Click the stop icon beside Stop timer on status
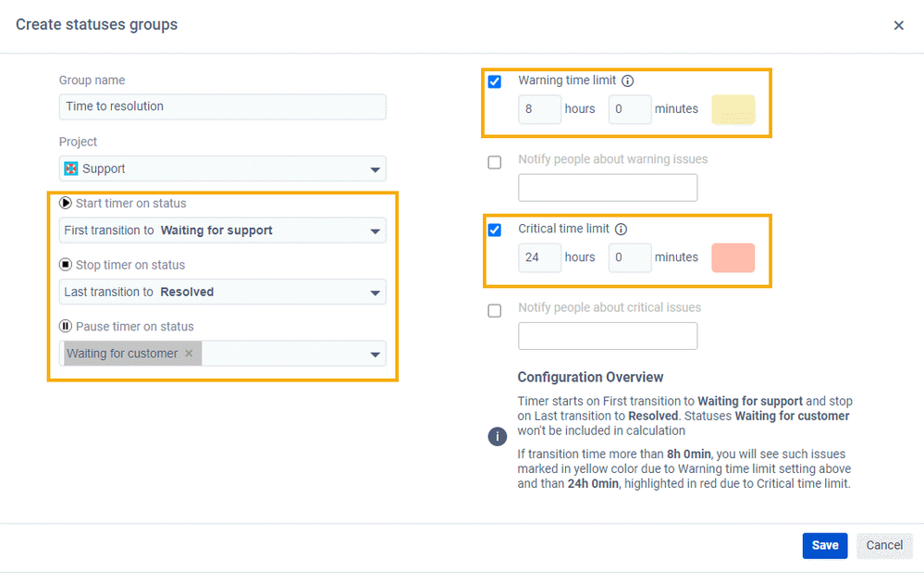Viewport: 924px width, 573px height. pos(65,264)
